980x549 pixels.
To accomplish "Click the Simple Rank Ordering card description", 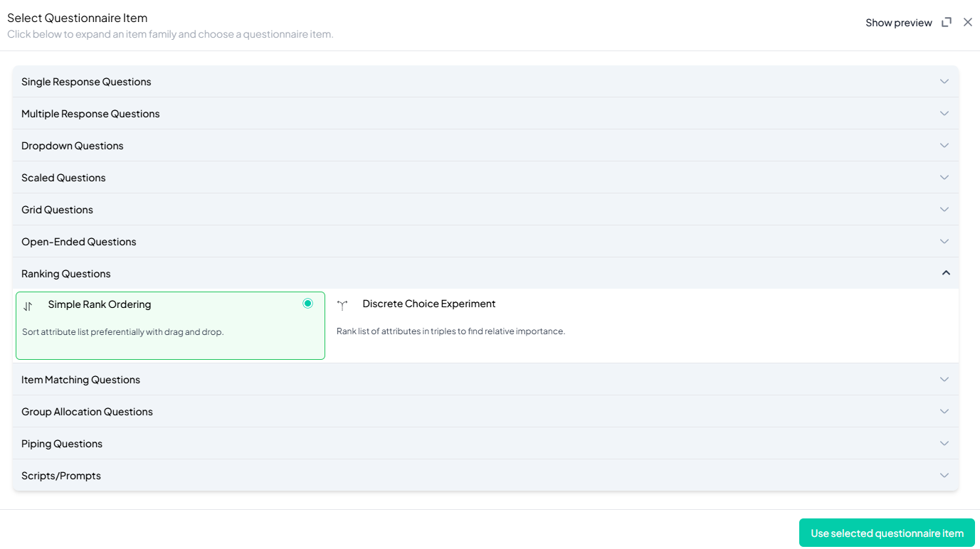I will click(x=123, y=332).
